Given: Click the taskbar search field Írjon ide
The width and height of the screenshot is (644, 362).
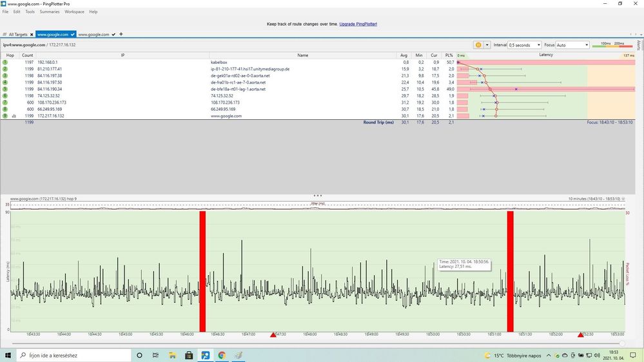Looking at the screenshot, I should (x=74, y=356).
